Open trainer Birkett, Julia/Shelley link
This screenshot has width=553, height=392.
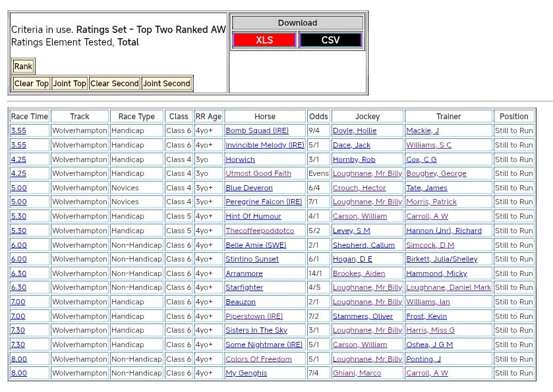[442, 259]
